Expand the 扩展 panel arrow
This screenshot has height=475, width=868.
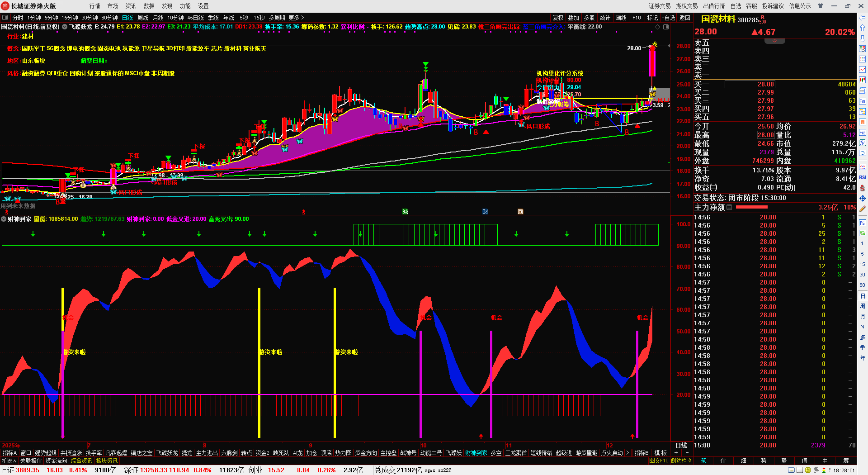click(9, 461)
